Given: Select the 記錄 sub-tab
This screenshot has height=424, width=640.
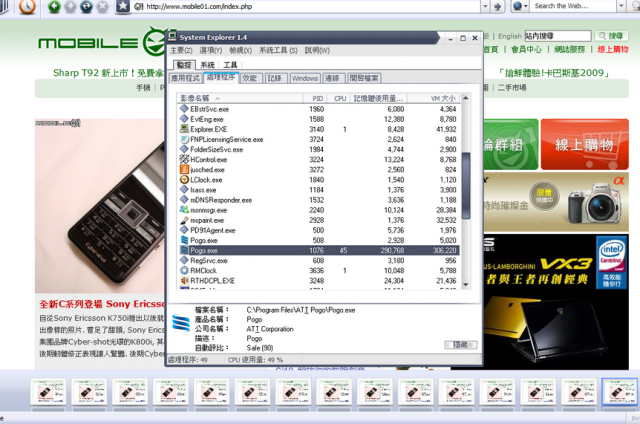Looking at the screenshot, I should point(275,78).
